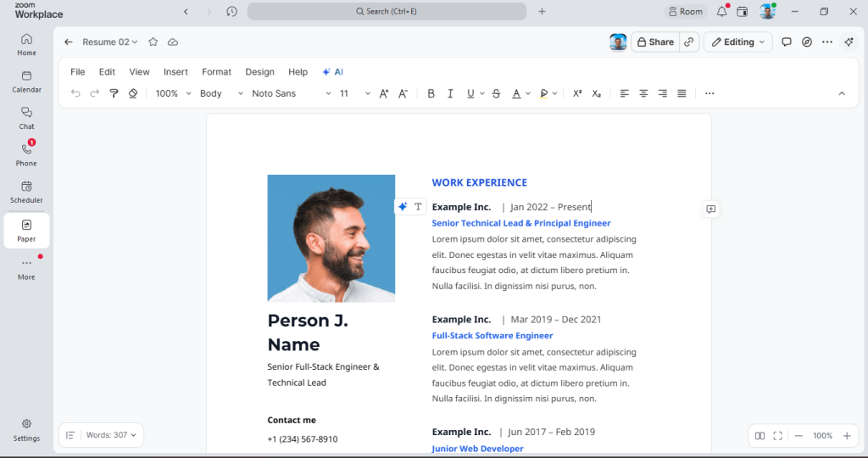
Task: Open the Noto Sans font dropdown
Action: pyautogui.click(x=292, y=93)
